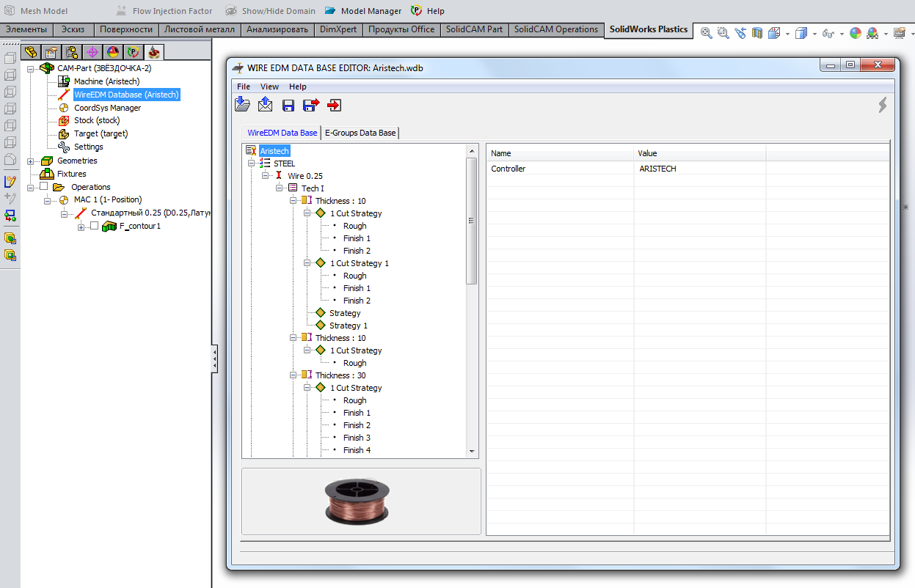Screen dimensions: 915x588
Task: Open the Hide/Show Items dropdown arrow
Action: [x=841, y=34]
